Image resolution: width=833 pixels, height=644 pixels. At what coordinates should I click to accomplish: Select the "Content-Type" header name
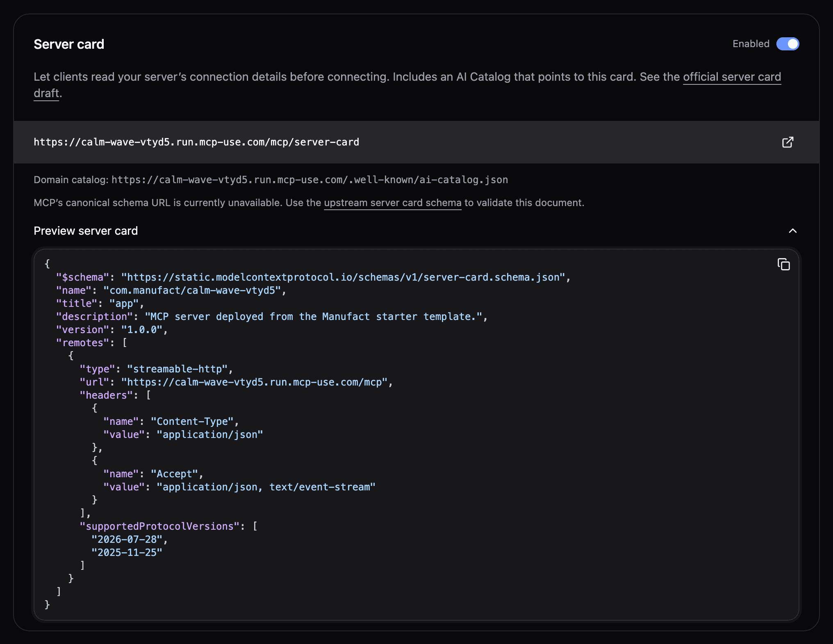192,422
